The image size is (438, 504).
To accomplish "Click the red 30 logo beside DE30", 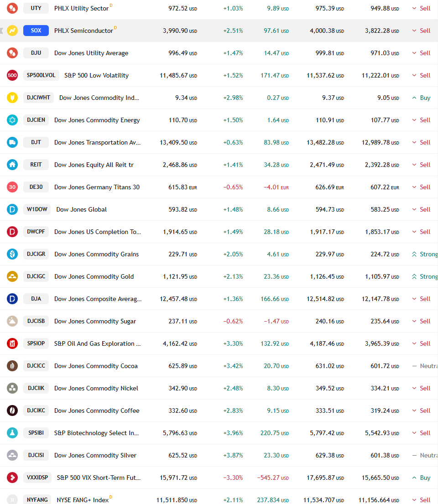I will 12,187.
